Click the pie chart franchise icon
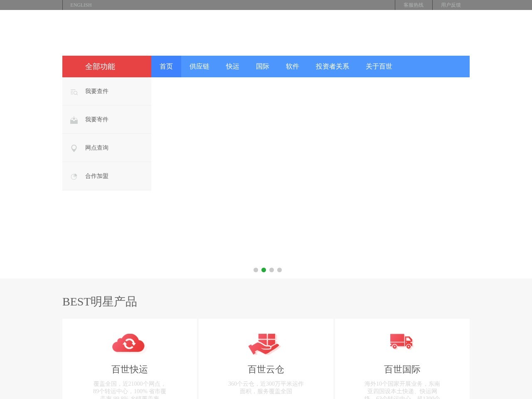Viewport: 532px width, 399px height. [x=74, y=177]
